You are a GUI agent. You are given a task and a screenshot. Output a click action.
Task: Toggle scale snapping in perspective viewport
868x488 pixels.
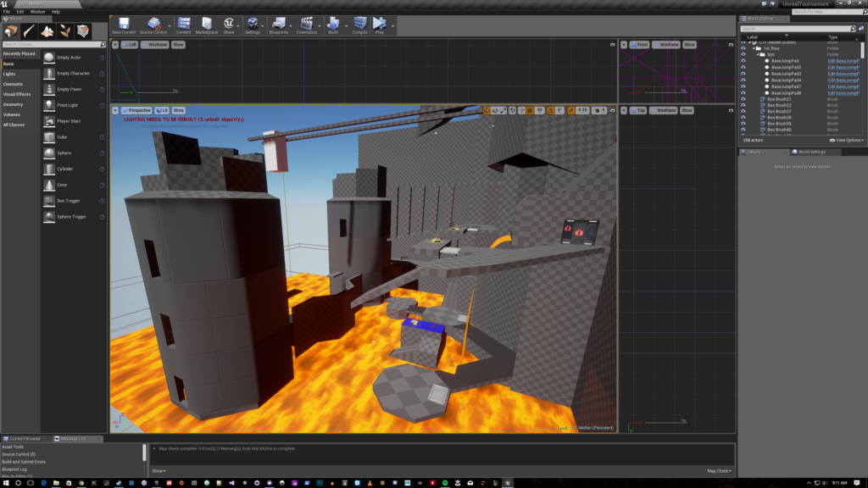pyautogui.click(x=570, y=111)
